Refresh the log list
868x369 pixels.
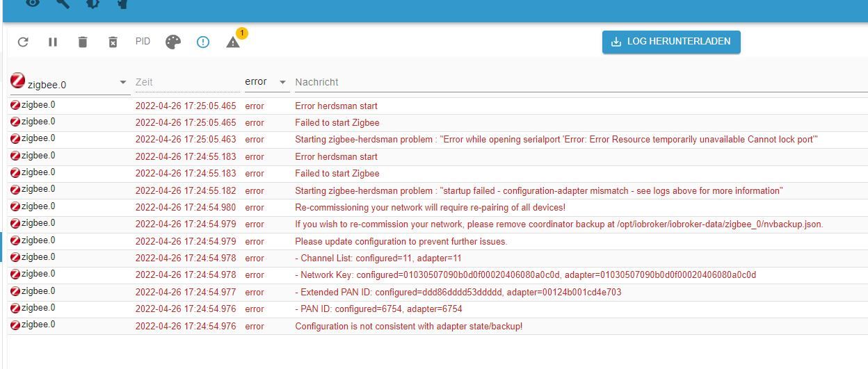pyautogui.click(x=23, y=42)
